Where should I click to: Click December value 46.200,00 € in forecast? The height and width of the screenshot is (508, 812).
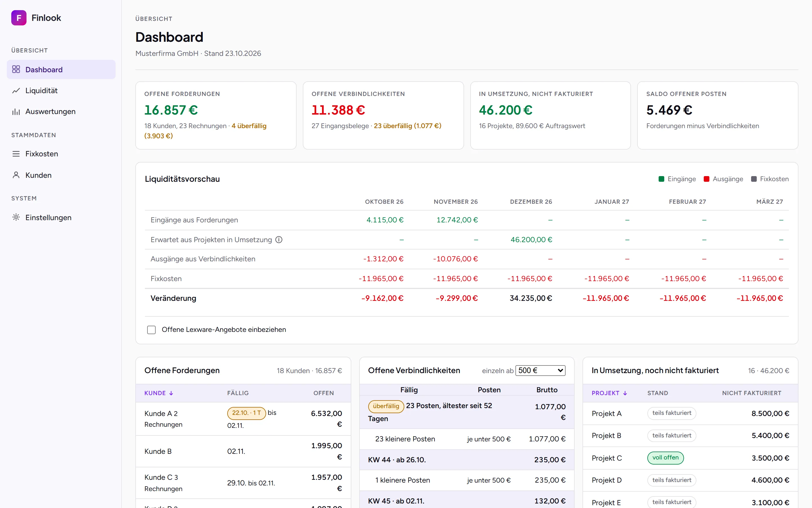tap(531, 240)
